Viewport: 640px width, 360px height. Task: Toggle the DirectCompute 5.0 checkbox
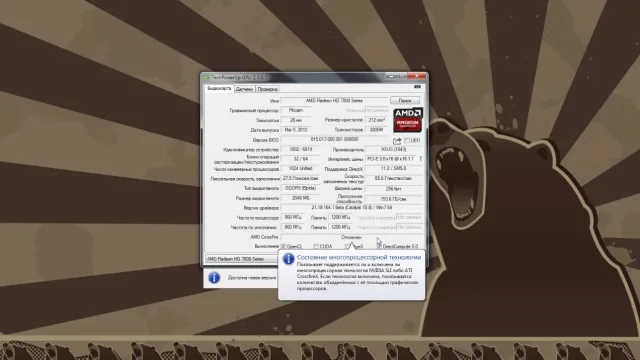click(379, 247)
